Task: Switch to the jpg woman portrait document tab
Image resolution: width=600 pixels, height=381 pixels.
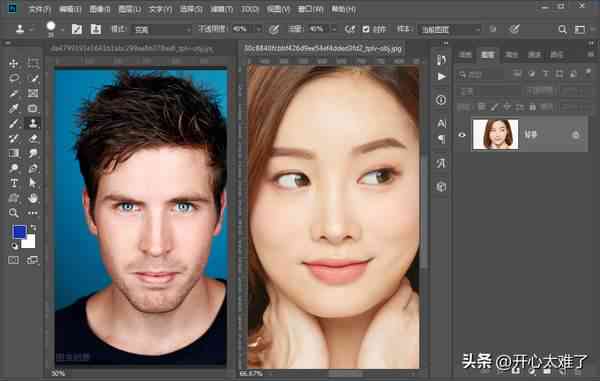Action: click(323, 49)
